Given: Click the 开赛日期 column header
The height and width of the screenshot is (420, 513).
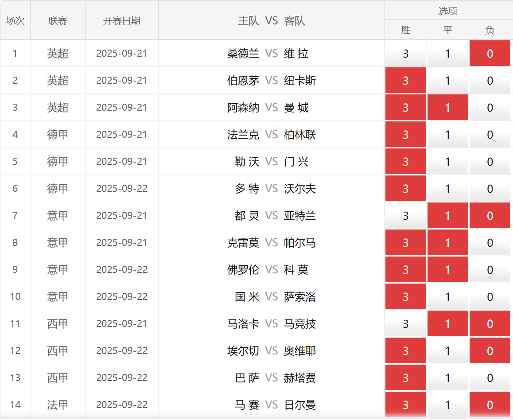Looking at the screenshot, I should click(121, 20).
